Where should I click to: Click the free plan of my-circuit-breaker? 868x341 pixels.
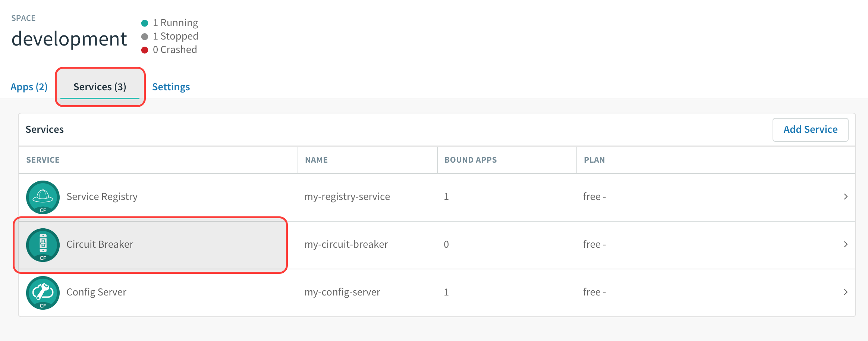click(x=594, y=244)
